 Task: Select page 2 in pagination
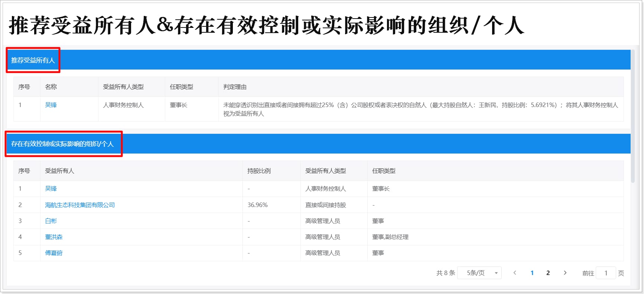pyautogui.click(x=548, y=273)
